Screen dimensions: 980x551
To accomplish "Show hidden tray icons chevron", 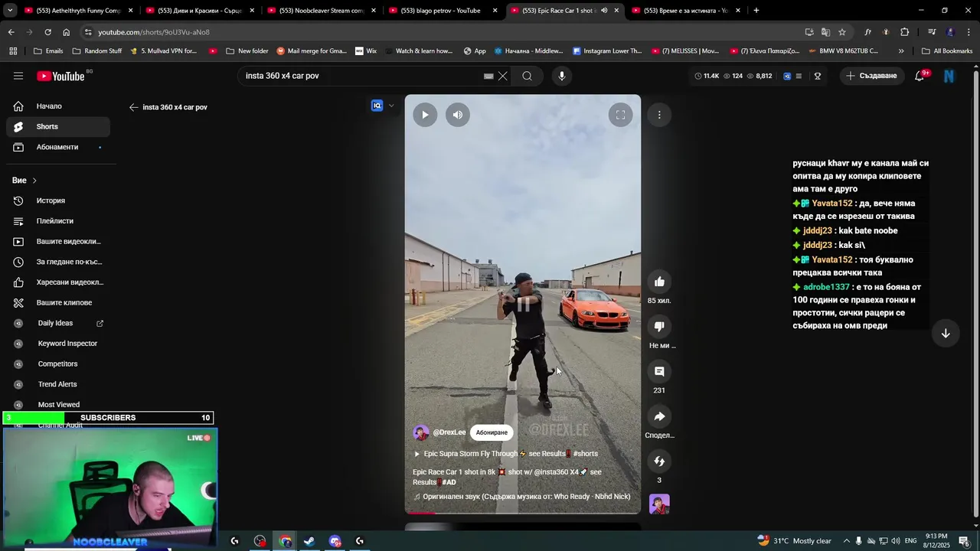I will tap(846, 541).
